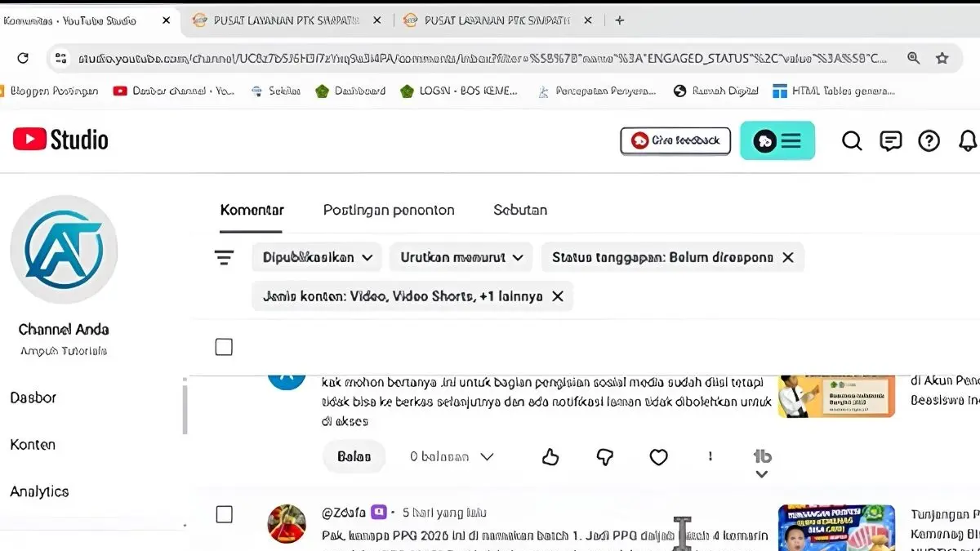
Task: Close the Komunitas YouTube Studio tab
Action: (x=167, y=20)
